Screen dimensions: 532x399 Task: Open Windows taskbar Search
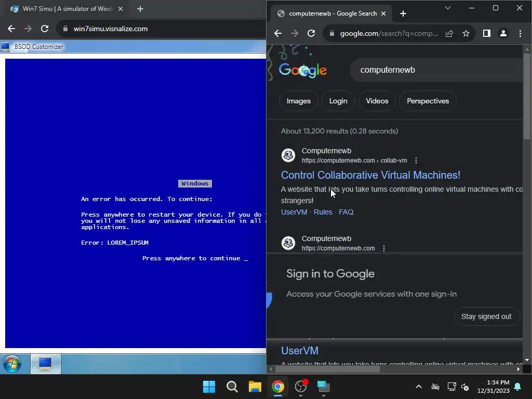pyautogui.click(x=232, y=387)
